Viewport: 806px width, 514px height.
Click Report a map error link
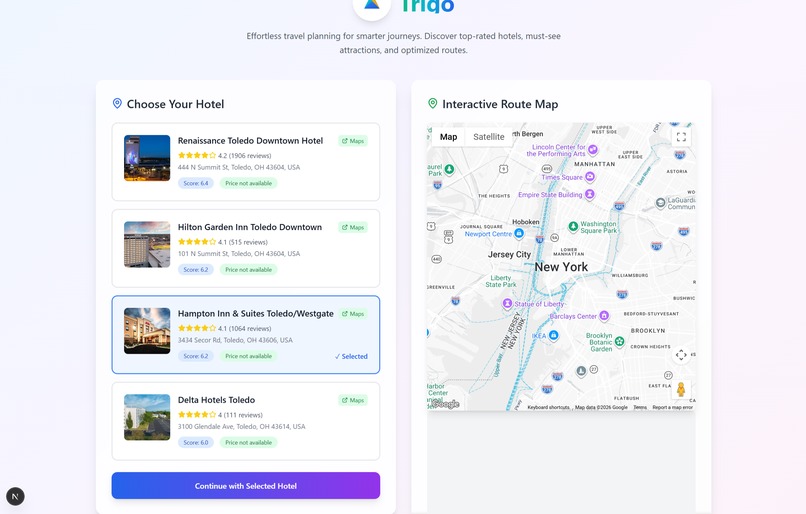[x=673, y=407]
